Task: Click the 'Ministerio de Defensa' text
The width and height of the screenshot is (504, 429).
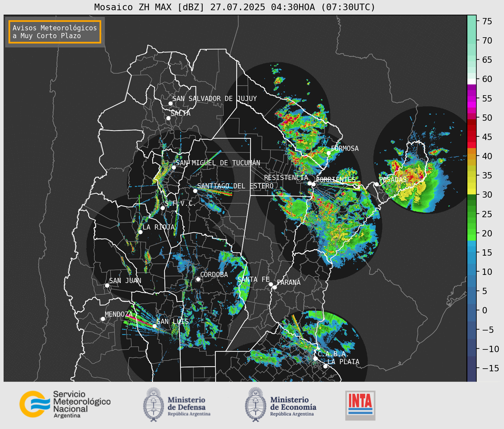Action: click(186, 404)
